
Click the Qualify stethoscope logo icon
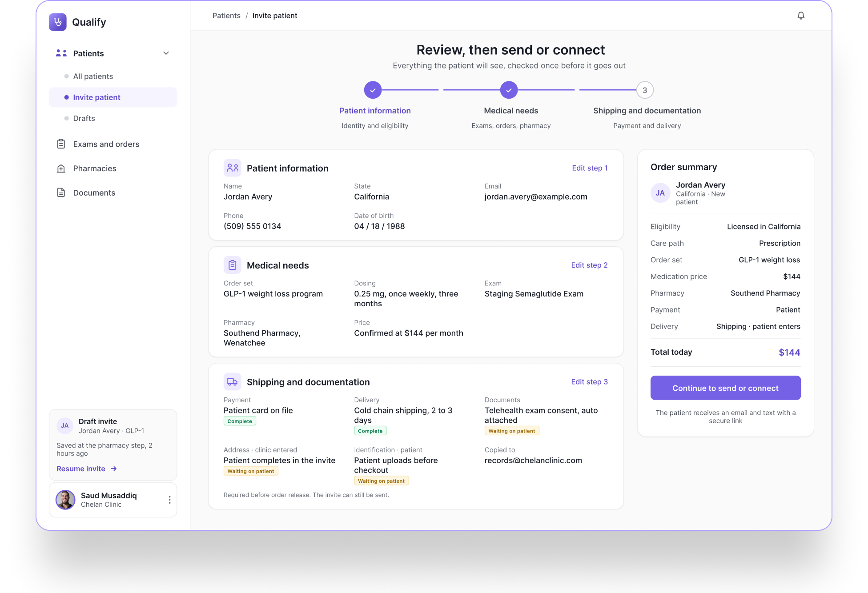[x=58, y=22]
